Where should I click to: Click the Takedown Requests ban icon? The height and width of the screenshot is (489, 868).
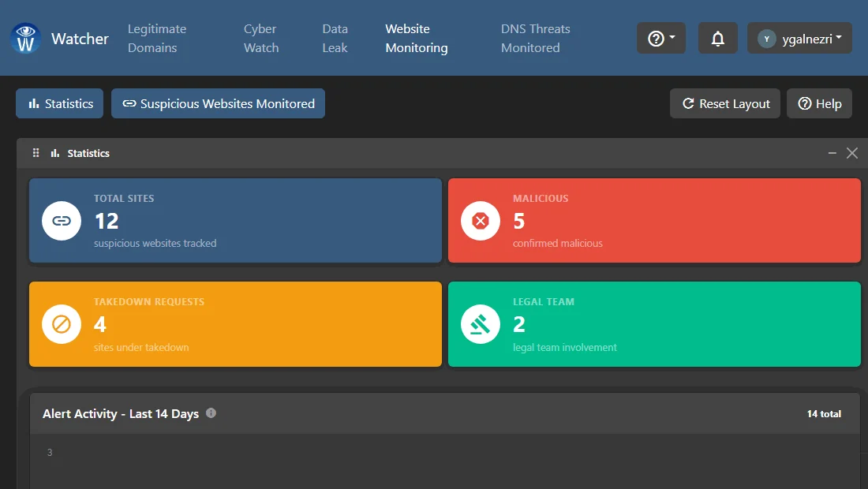tap(62, 324)
